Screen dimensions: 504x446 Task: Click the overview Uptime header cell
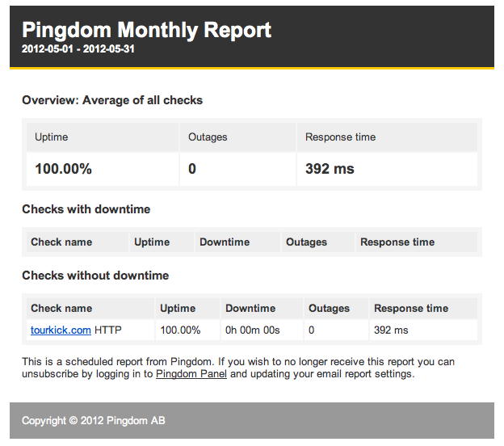(x=103, y=137)
